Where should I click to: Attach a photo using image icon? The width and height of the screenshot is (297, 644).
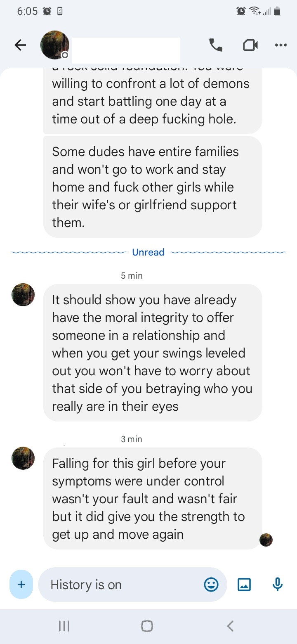pyautogui.click(x=244, y=585)
